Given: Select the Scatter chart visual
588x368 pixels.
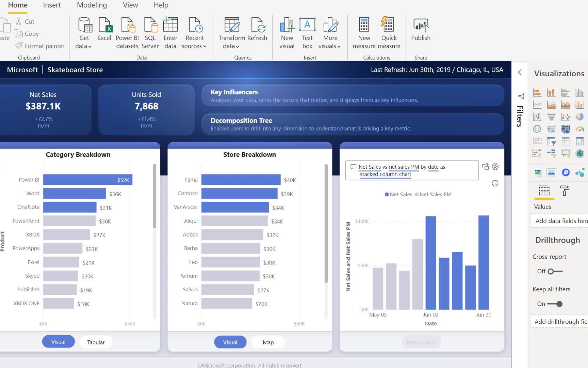Looking at the screenshot, I should coord(566,117).
